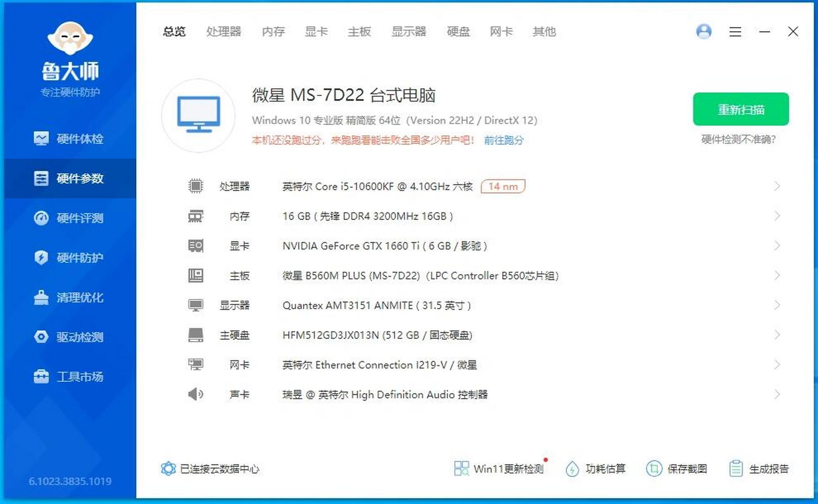Click HFM512GD3JX013N disk text

click(377, 335)
